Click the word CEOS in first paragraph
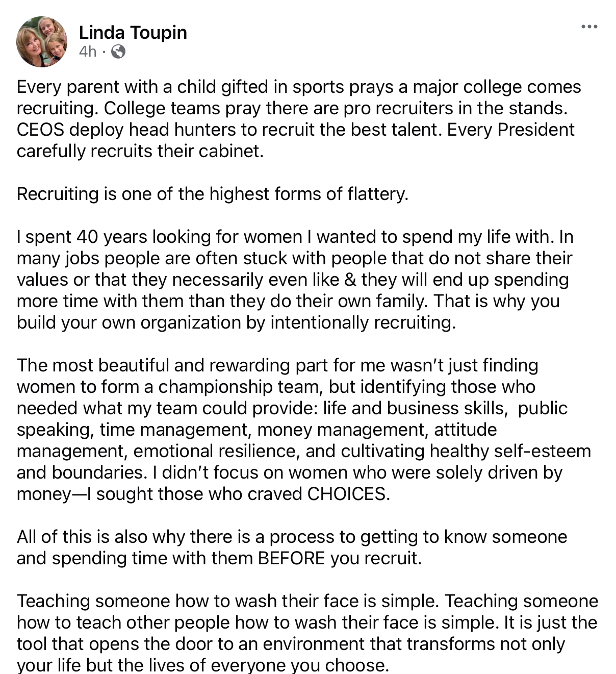The image size is (616, 674). tap(41, 130)
